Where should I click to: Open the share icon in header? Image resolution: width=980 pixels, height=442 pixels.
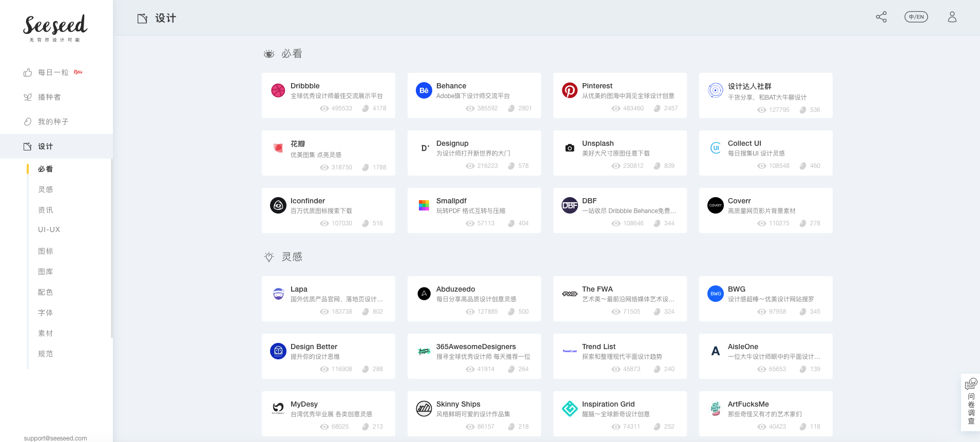(881, 17)
